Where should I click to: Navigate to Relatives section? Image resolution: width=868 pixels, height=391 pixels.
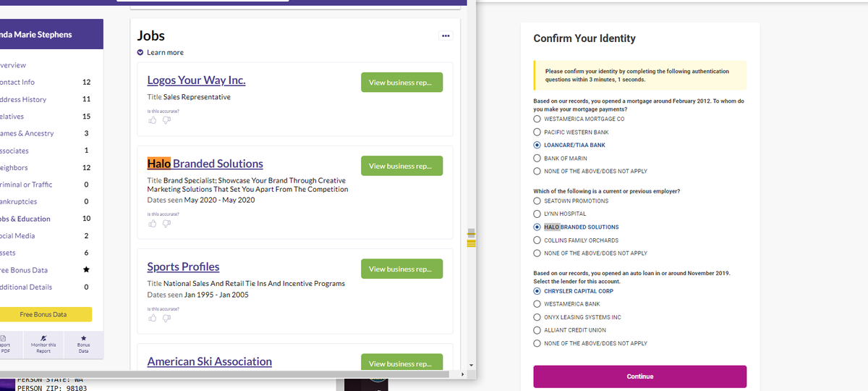(12, 116)
